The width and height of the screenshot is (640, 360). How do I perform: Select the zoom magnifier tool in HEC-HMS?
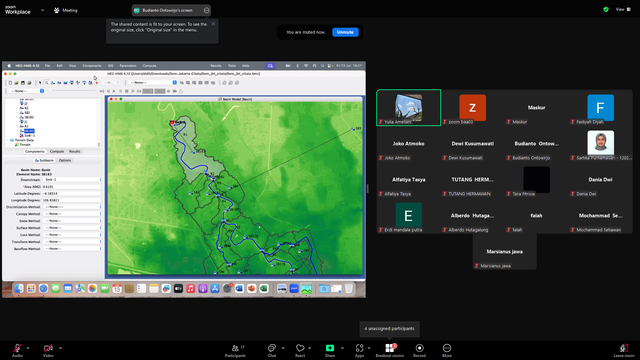[47, 83]
